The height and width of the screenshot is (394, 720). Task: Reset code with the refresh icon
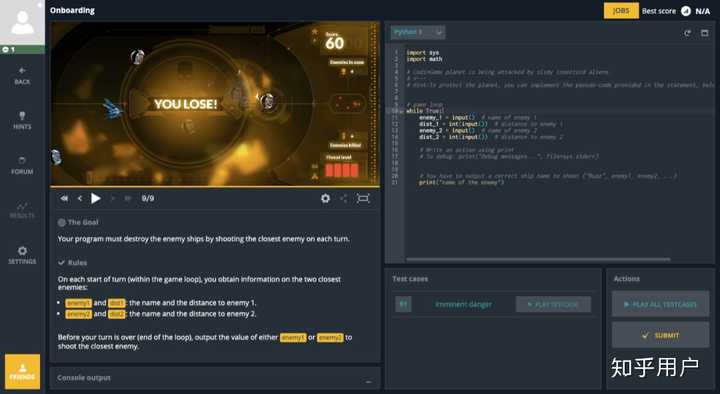(x=687, y=33)
